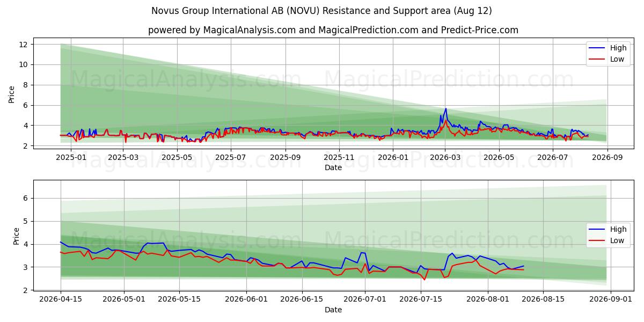This screenshot has height=322, width=644.
Task: Click the top chart's 'Date' axis label
Action: coord(333,167)
